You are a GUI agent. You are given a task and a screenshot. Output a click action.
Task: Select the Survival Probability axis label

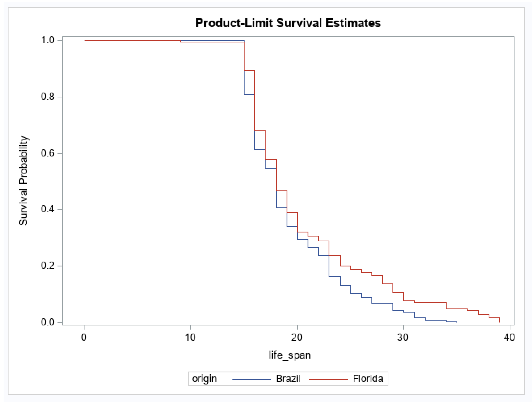[23, 181]
